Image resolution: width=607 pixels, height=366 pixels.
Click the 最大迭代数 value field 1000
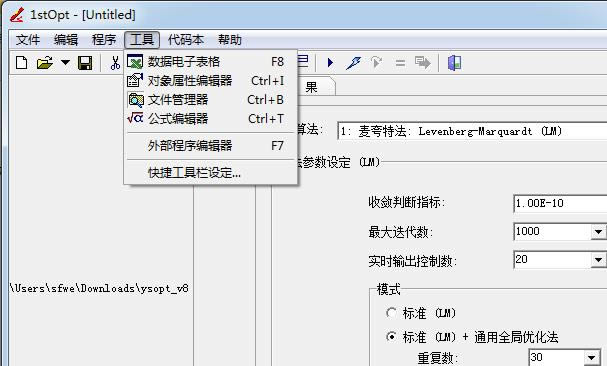click(552, 232)
